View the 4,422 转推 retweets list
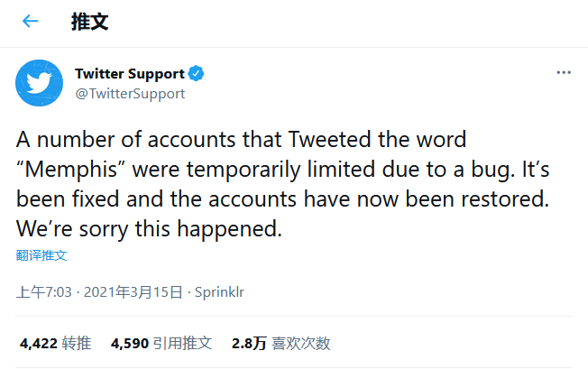 [x=55, y=343]
